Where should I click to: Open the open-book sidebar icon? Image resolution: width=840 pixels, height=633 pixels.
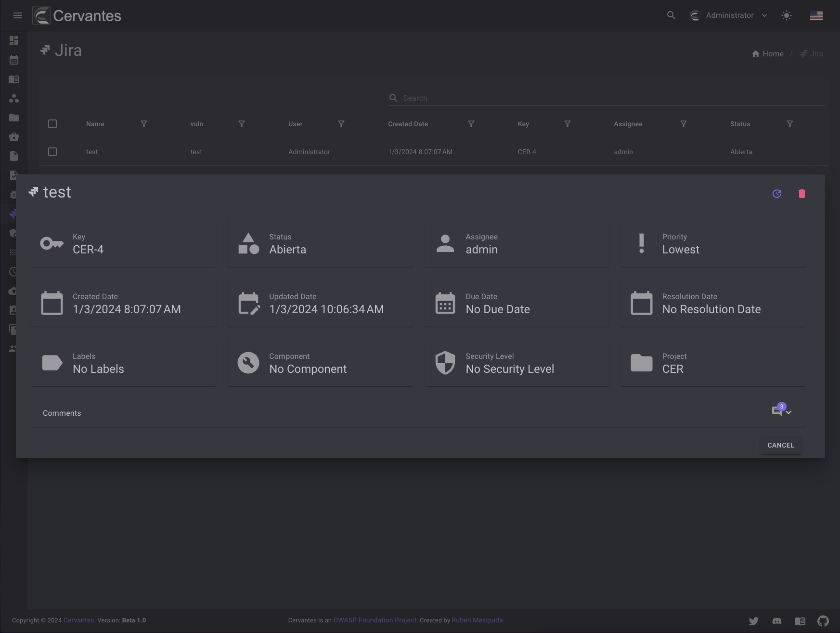tap(14, 79)
